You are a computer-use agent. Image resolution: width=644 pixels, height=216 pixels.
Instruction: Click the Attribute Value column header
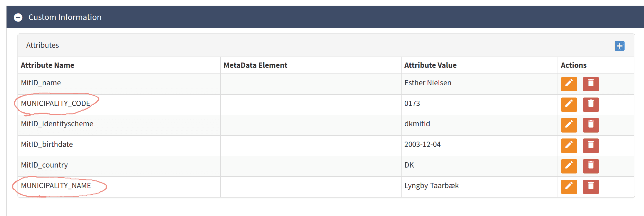pos(430,65)
